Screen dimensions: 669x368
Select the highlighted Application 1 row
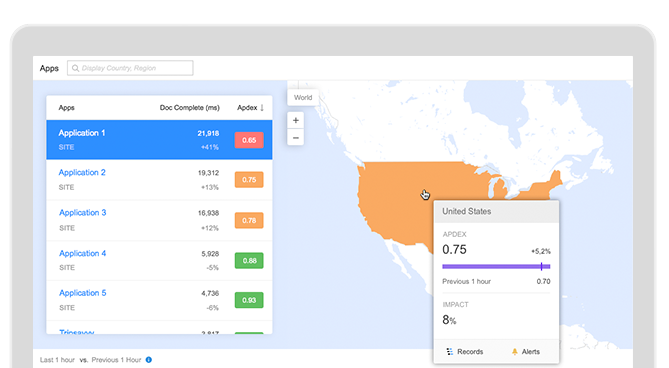(x=159, y=140)
